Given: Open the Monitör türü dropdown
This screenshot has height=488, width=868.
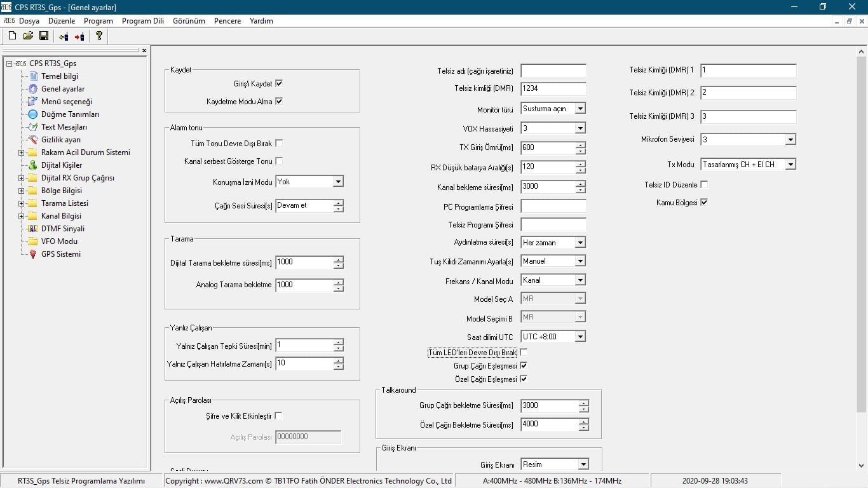Looking at the screenshot, I should [580, 109].
